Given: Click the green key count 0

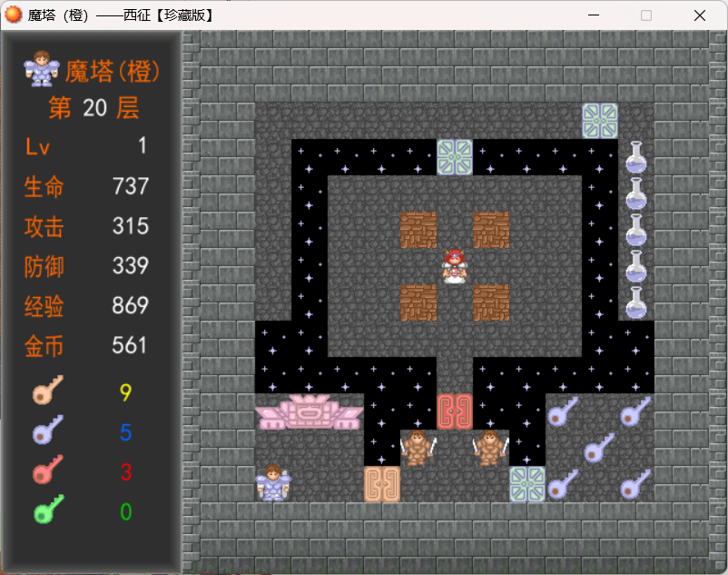Looking at the screenshot, I should tap(126, 511).
